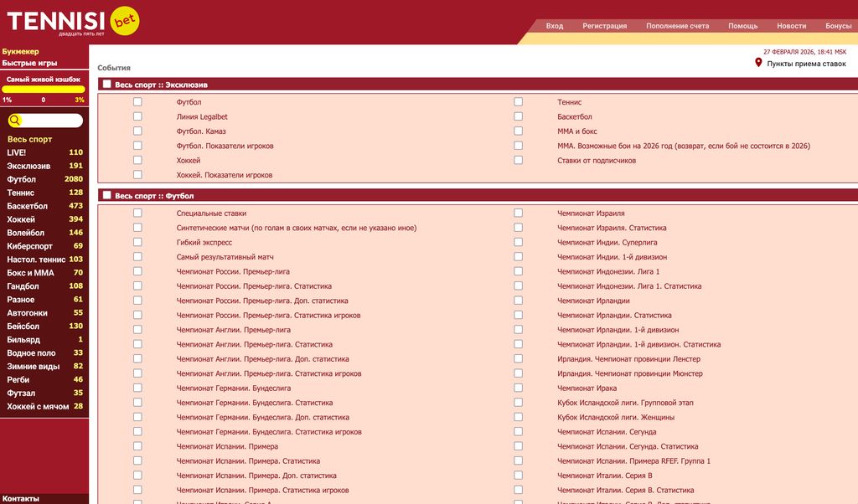Click the События heading
Viewport: 858px width, 504px height.
pyautogui.click(x=114, y=68)
